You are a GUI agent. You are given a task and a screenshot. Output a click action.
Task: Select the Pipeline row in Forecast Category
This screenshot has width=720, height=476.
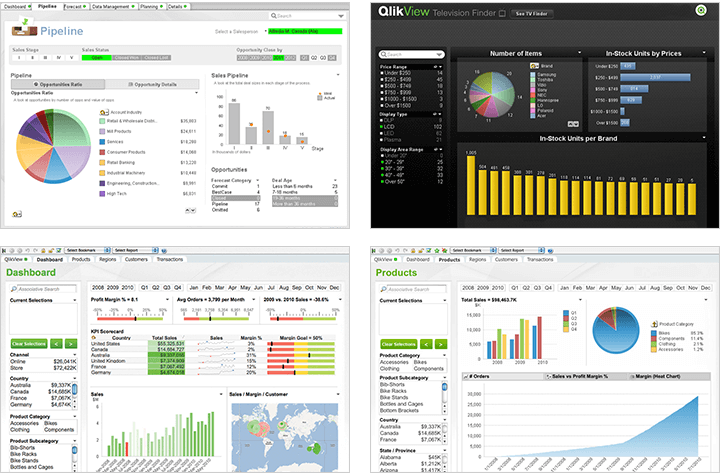(236, 204)
